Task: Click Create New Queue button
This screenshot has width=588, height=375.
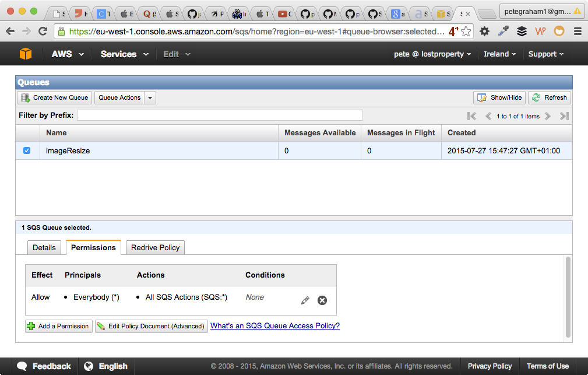Action: pyautogui.click(x=54, y=97)
